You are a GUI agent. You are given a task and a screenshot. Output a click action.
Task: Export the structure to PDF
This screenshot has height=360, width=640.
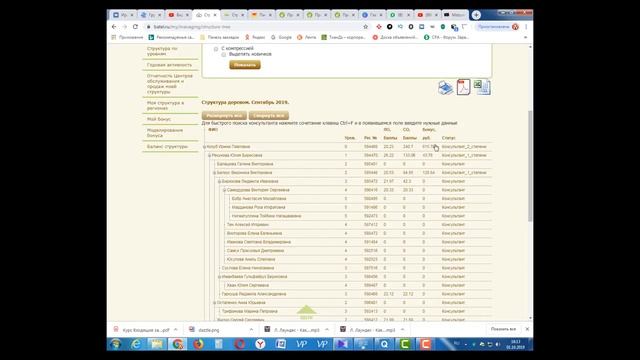click(x=463, y=87)
